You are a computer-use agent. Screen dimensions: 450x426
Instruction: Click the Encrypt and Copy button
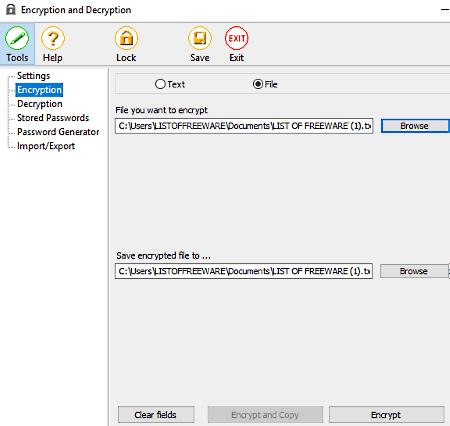point(265,415)
